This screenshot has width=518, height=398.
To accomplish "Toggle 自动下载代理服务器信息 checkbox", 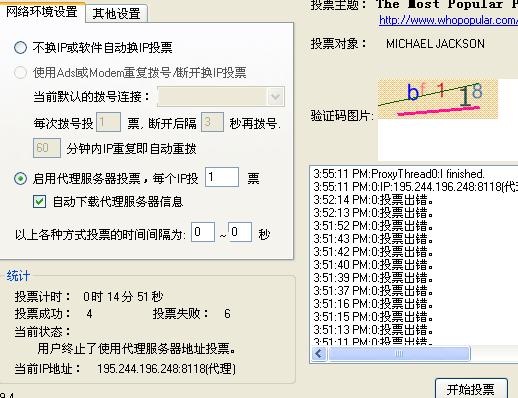I will pyautogui.click(x=39, y=201).
